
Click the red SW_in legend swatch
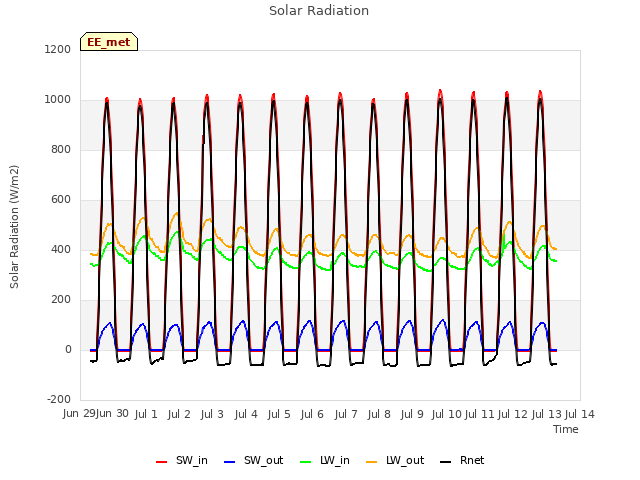click(x=162, y=462)
